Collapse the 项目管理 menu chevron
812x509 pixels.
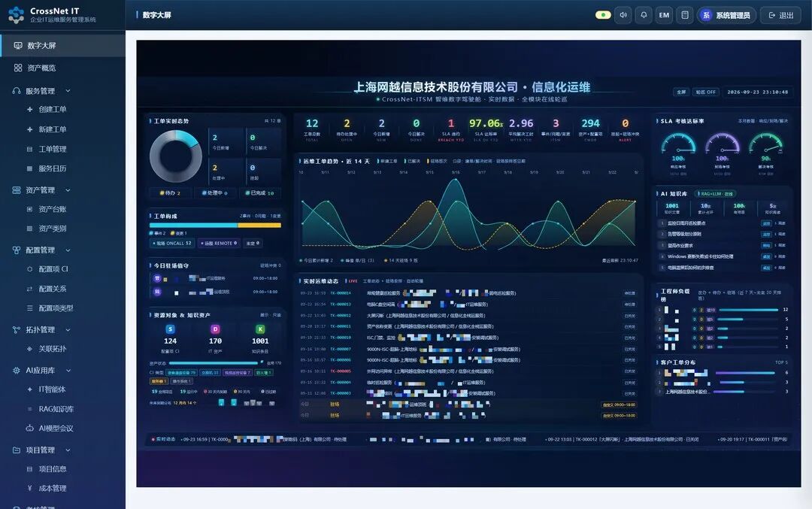coord(68,450)
